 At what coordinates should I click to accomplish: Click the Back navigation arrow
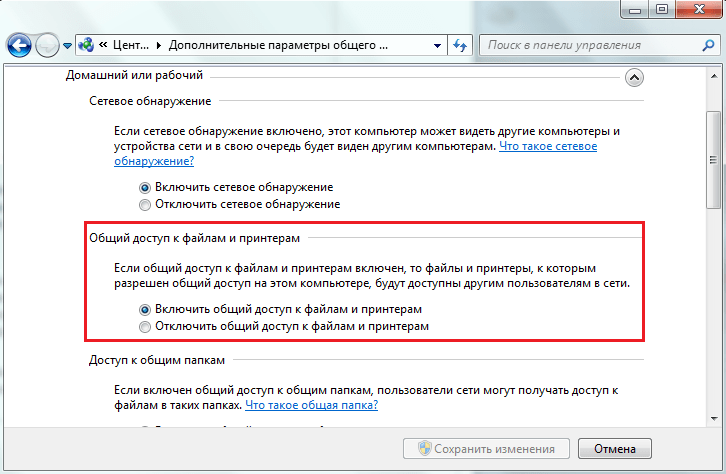click(20, 45)
